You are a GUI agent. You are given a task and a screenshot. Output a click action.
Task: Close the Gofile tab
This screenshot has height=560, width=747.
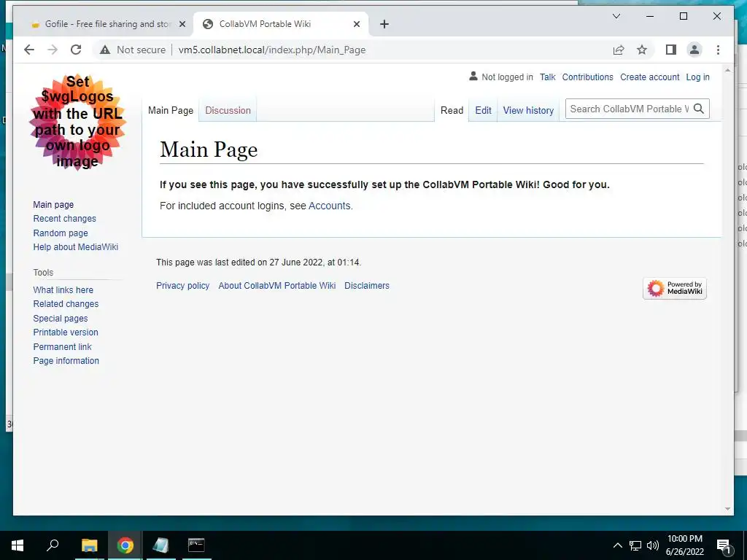pos(182,24)
